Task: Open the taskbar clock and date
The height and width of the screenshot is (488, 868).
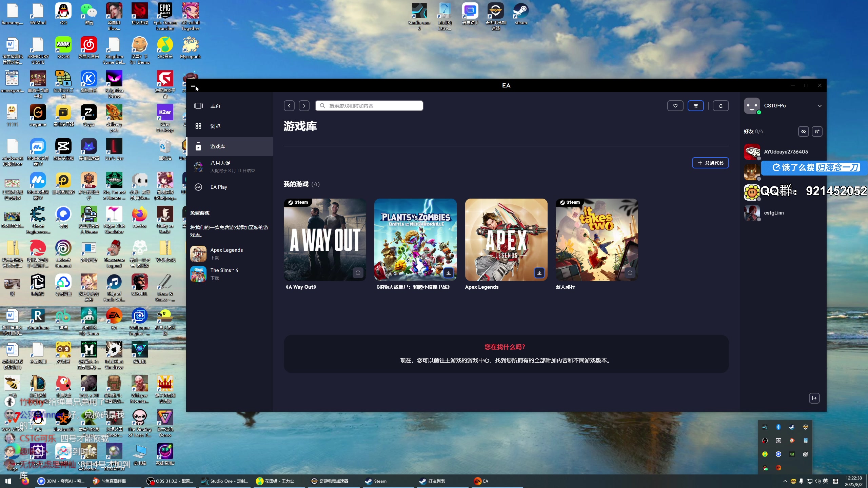Action: [854, 481]
